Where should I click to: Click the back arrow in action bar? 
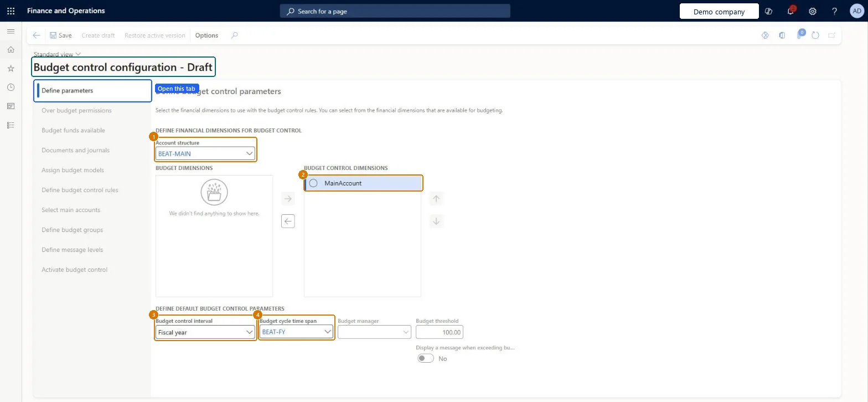click(x=37, y=35)
